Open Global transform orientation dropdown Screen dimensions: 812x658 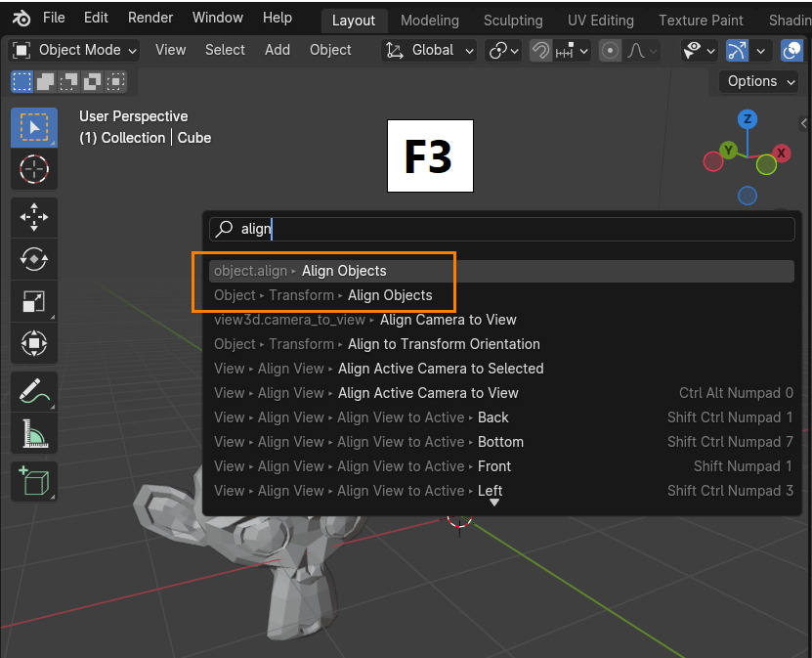(x=429, y=50)
